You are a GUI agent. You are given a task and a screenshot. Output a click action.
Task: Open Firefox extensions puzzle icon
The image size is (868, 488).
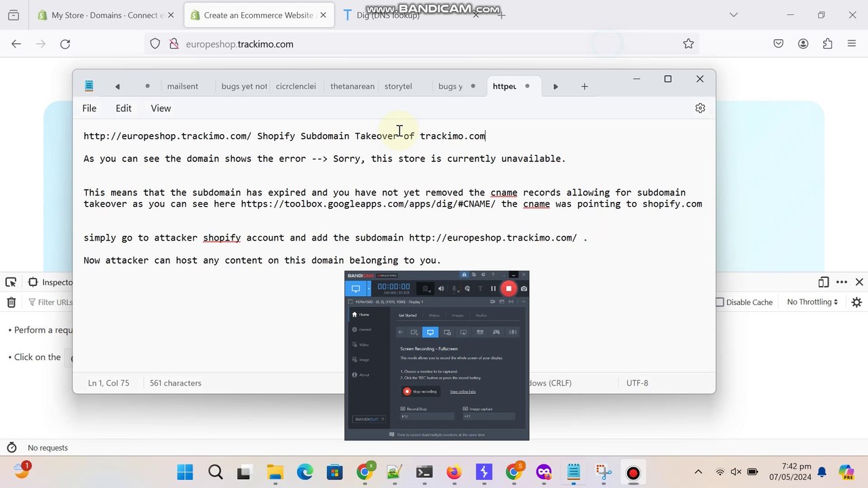pyautogui.click(x=827, y=44)
